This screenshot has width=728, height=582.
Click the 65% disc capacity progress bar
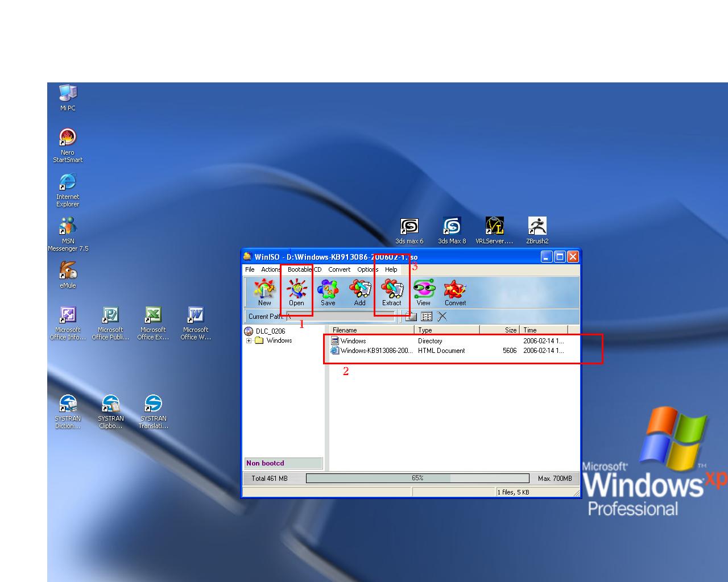417,479
